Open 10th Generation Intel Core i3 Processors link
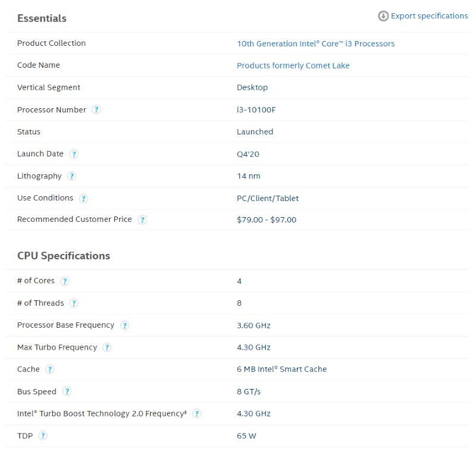Viewport: 476px width, 452px height. [316, 43]
